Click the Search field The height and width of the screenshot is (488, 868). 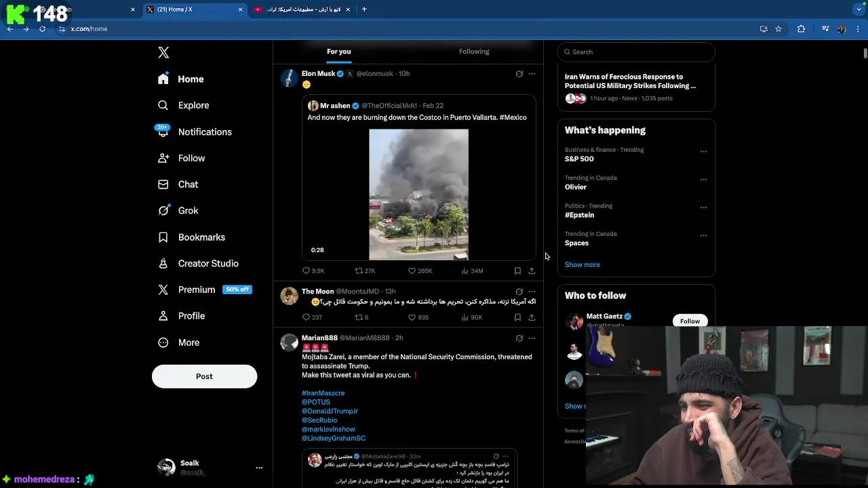point(636,52)
